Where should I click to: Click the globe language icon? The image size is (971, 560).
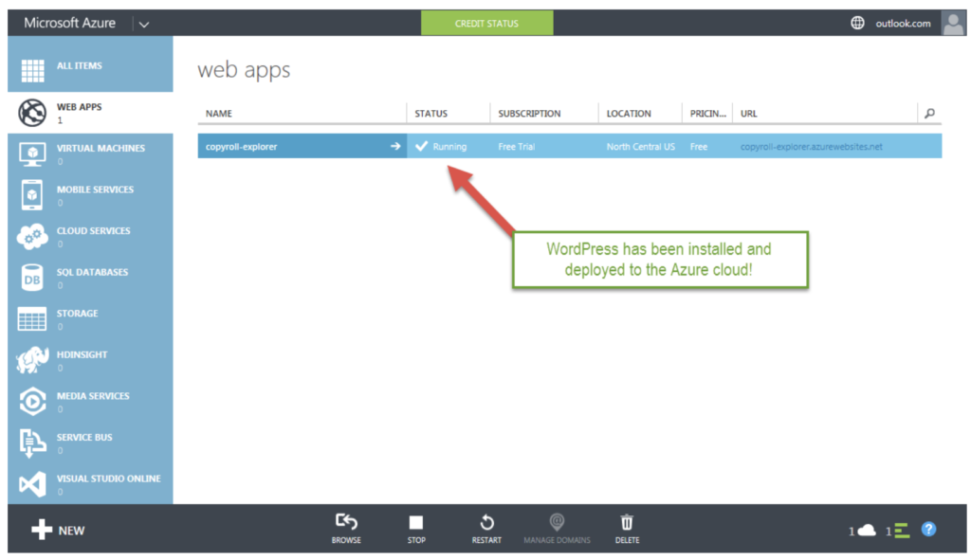coord(857,24)
